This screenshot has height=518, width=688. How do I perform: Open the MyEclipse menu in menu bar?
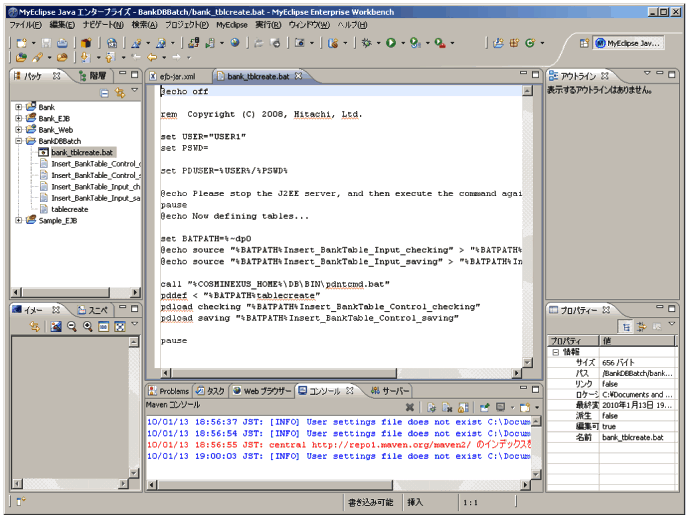(232, 24)
